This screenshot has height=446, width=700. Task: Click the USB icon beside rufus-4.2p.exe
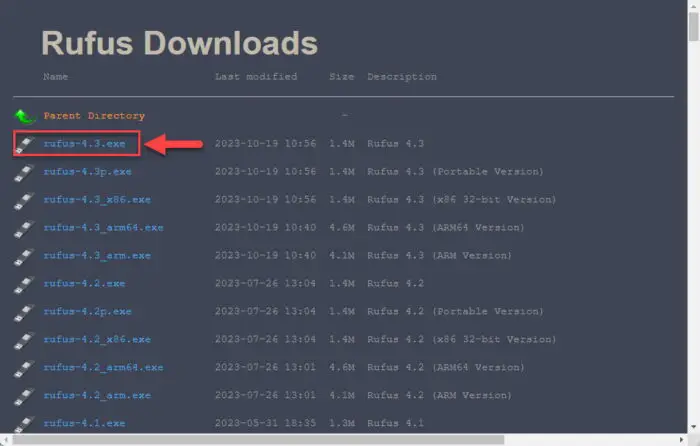[x=25, y=313]
